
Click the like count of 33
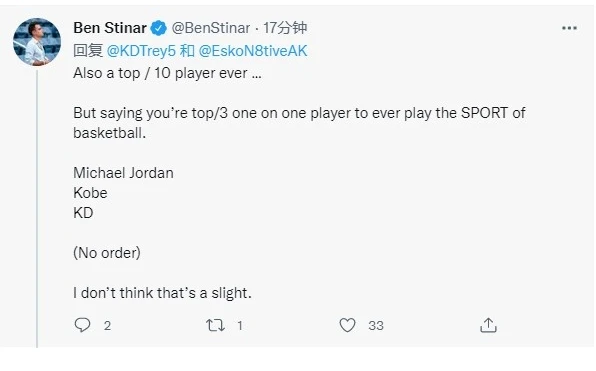[376, 326]
